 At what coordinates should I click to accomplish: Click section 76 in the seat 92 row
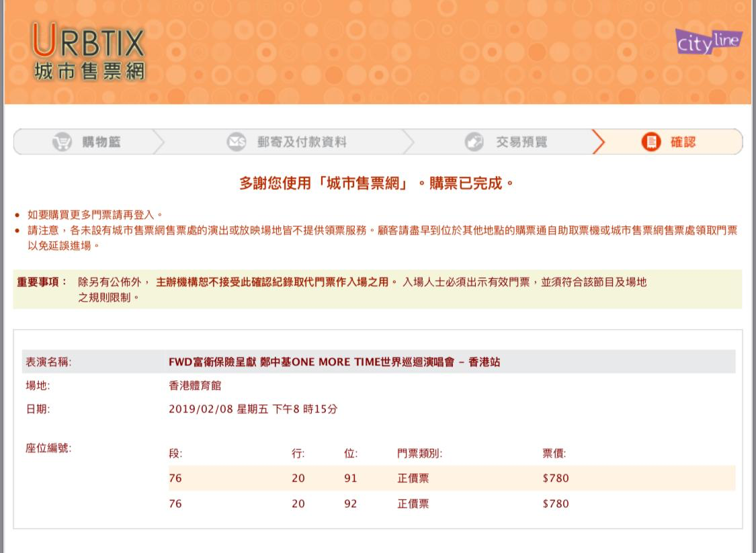coord(175,504)
